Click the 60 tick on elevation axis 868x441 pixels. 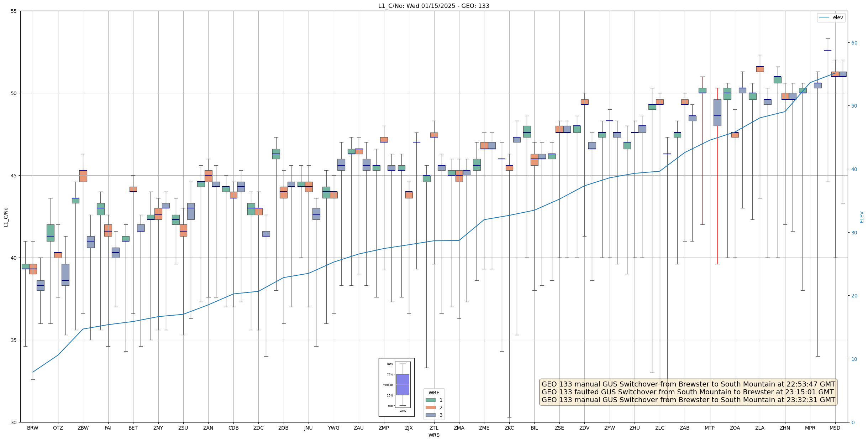[x=854, y=43]
